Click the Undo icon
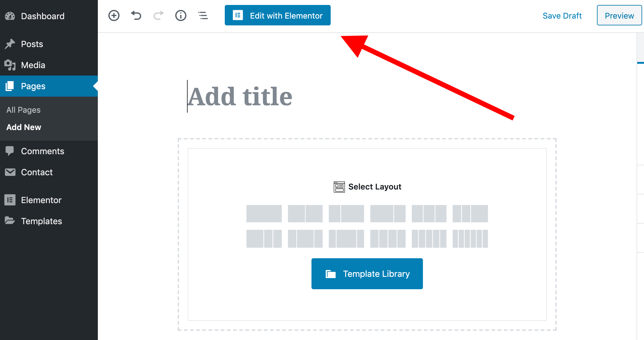 [x=136, y=16]
